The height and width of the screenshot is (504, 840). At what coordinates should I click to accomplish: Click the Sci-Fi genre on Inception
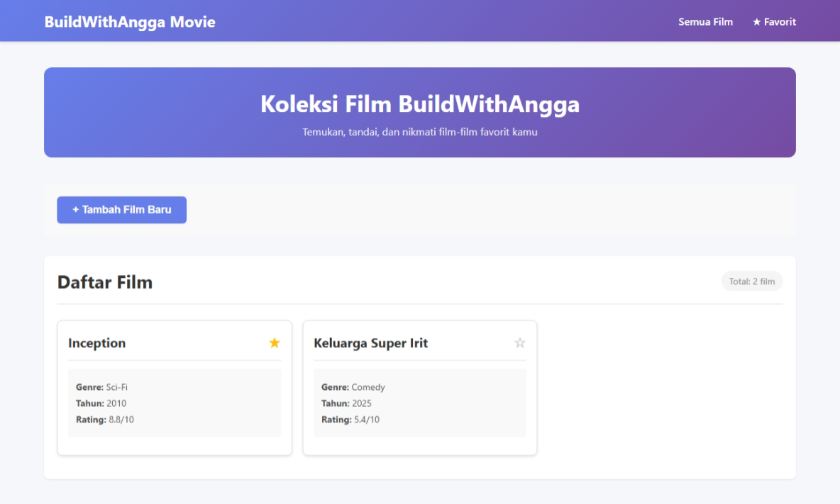116,387
